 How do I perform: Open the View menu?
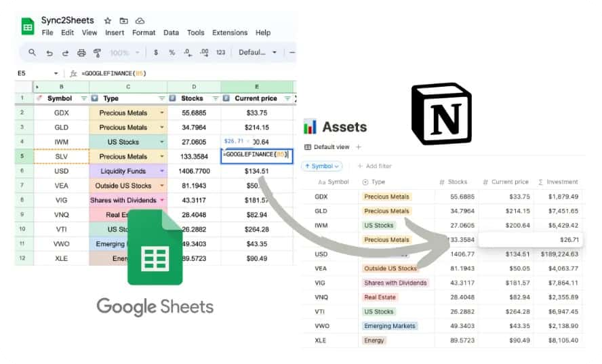(89, 33)
